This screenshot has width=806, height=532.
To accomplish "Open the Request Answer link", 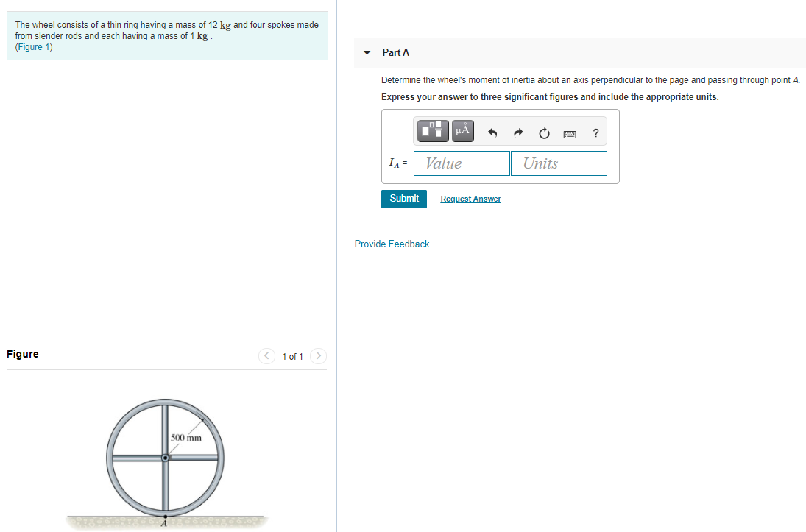I will [470, 199].
